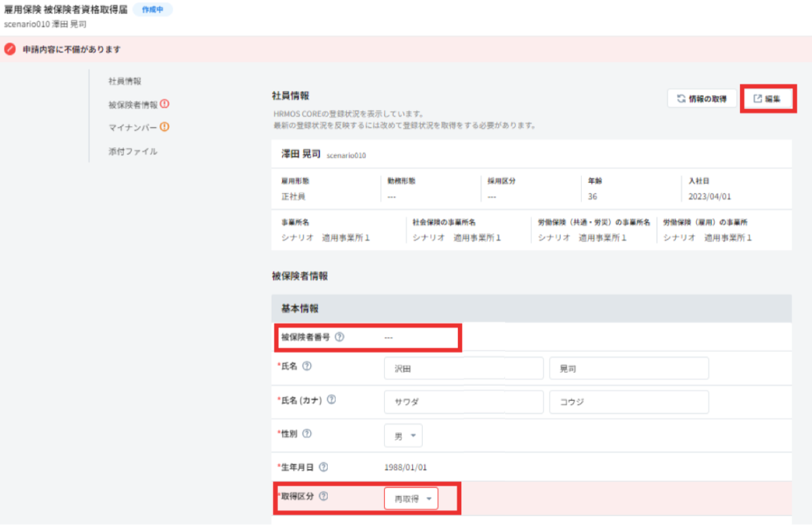Click the given name field containing 晃司
Screen dimensions: 812x526
(x=629, y=369)
